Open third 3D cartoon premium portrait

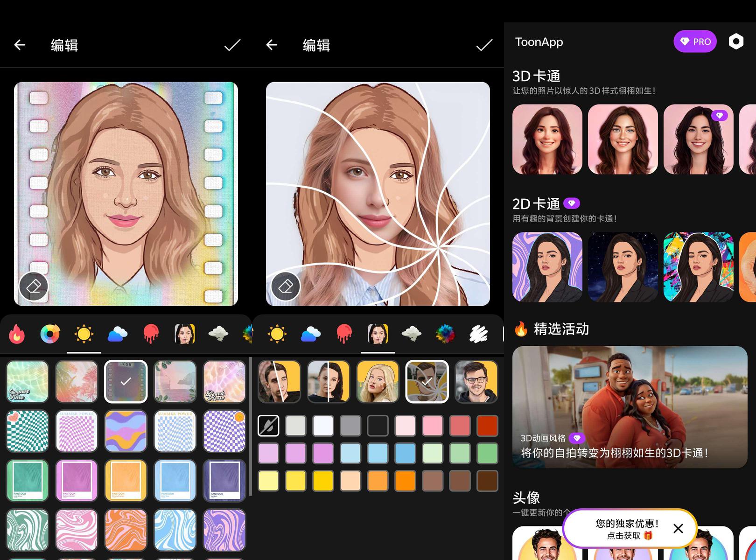click(699, 140)
